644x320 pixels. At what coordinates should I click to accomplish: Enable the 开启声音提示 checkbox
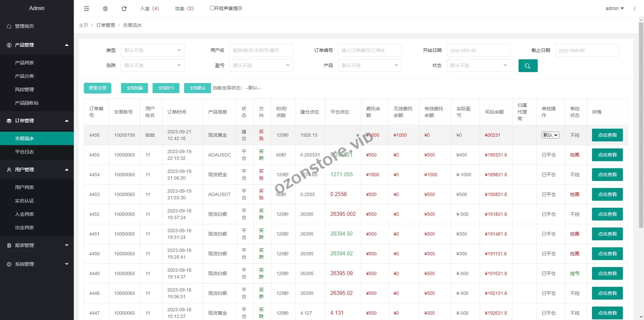pos(212,8)
